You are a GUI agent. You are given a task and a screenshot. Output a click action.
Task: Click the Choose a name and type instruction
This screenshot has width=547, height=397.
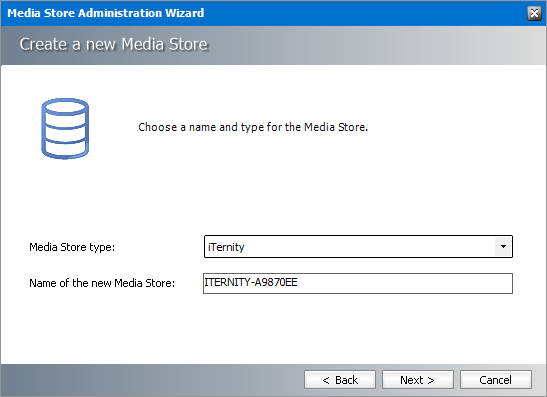253,127
